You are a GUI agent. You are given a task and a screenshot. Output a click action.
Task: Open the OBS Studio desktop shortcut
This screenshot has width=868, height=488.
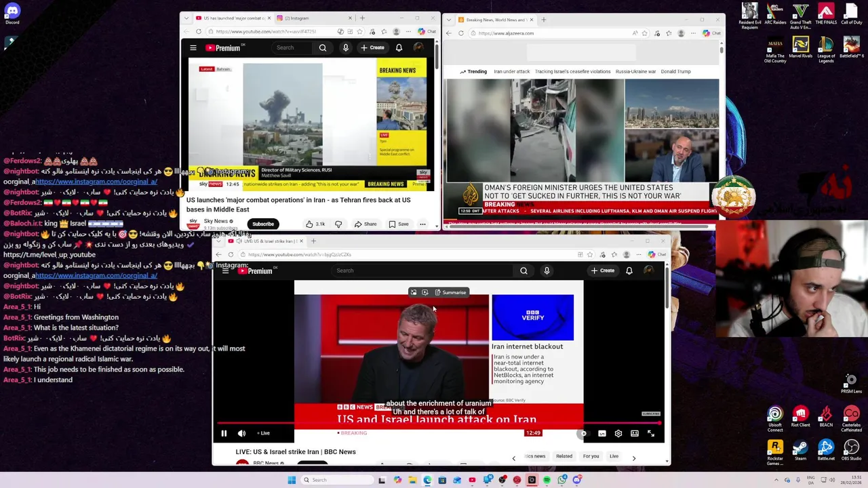coord(852,451)
